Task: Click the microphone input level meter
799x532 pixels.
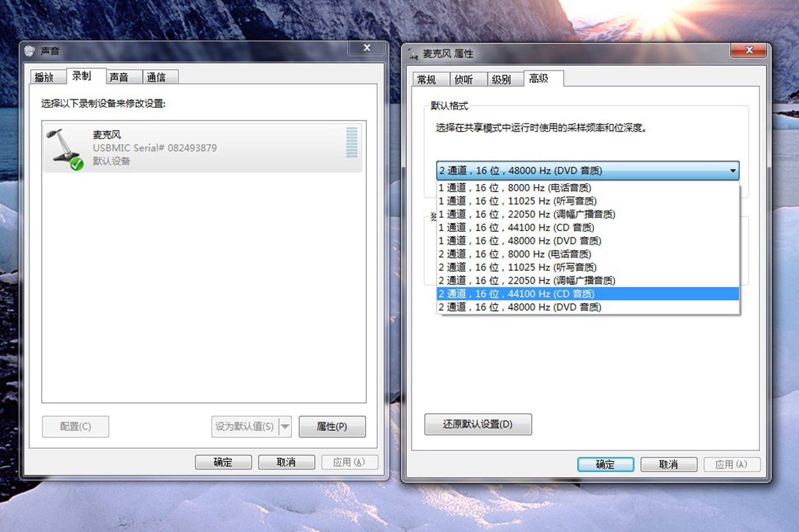Action: coord(352,142)
